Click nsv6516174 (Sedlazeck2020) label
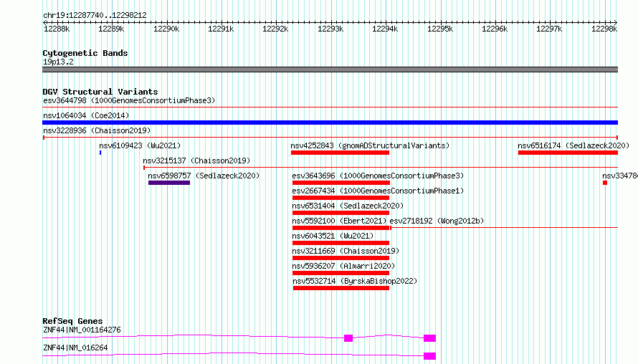The image size is (638, 364). tap(573, 145)
